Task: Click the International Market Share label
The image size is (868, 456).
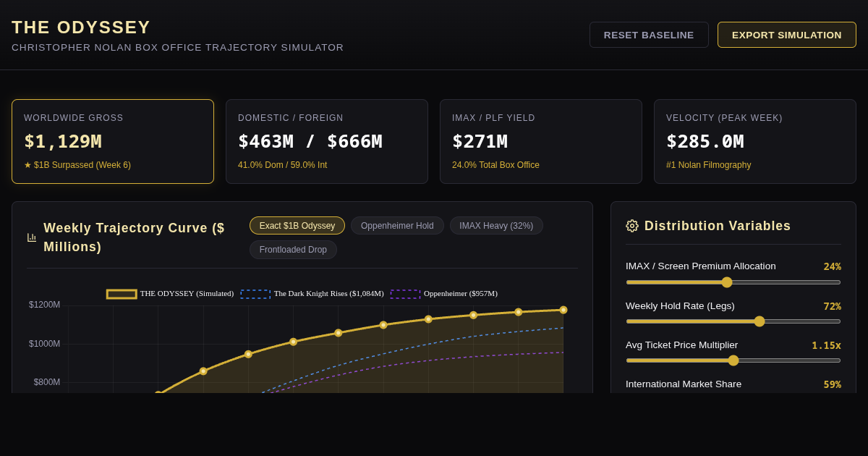Action: coord(684,384)
